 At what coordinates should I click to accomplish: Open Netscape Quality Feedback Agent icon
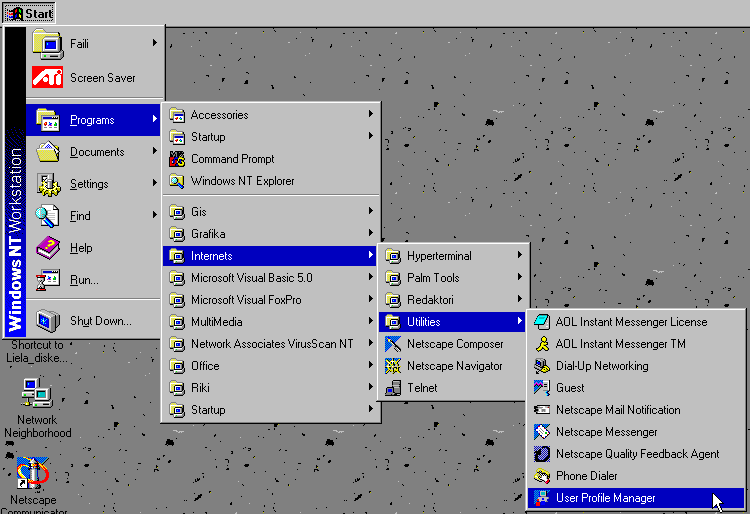click(x=542, y=454)
